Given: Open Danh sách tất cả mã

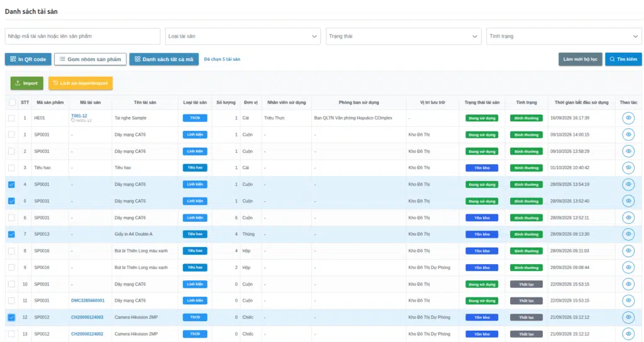Looking at the screenshot, I should pyautogui.click(x=164, y=59).
